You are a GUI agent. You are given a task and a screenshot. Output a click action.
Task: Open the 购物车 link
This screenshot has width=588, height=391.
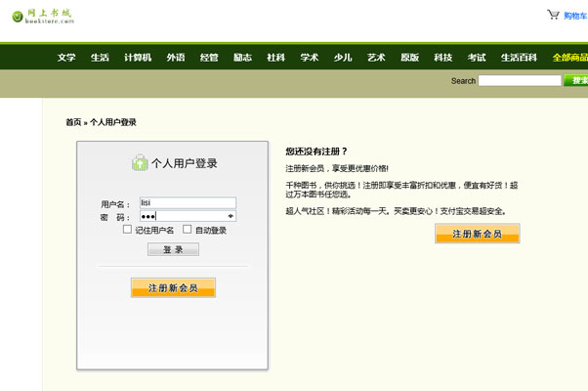575,16
